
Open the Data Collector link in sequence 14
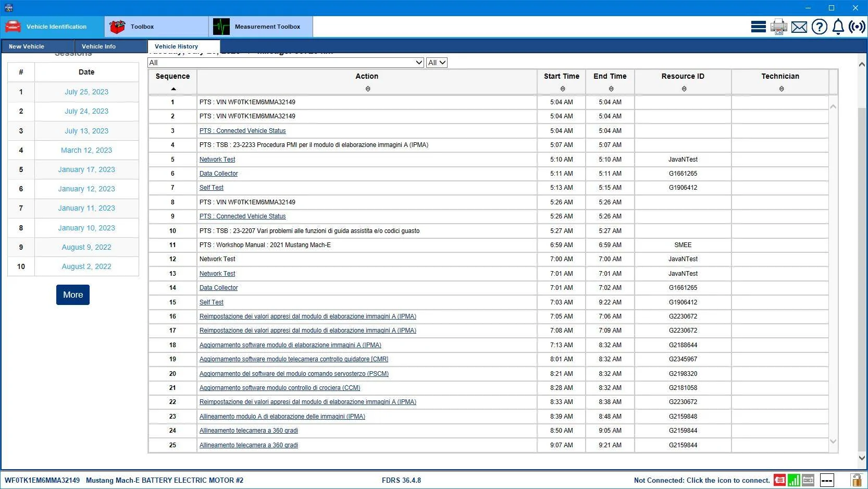click(x=219, y=288)
